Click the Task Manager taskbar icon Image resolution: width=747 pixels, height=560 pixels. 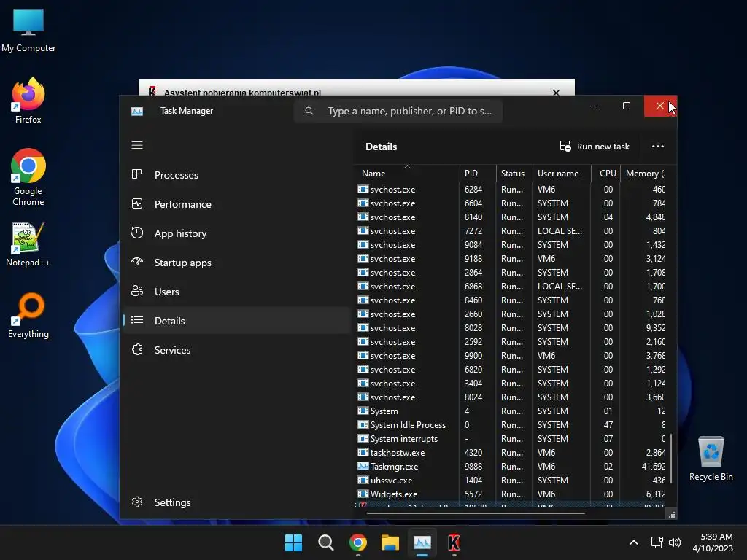(422, 542)
